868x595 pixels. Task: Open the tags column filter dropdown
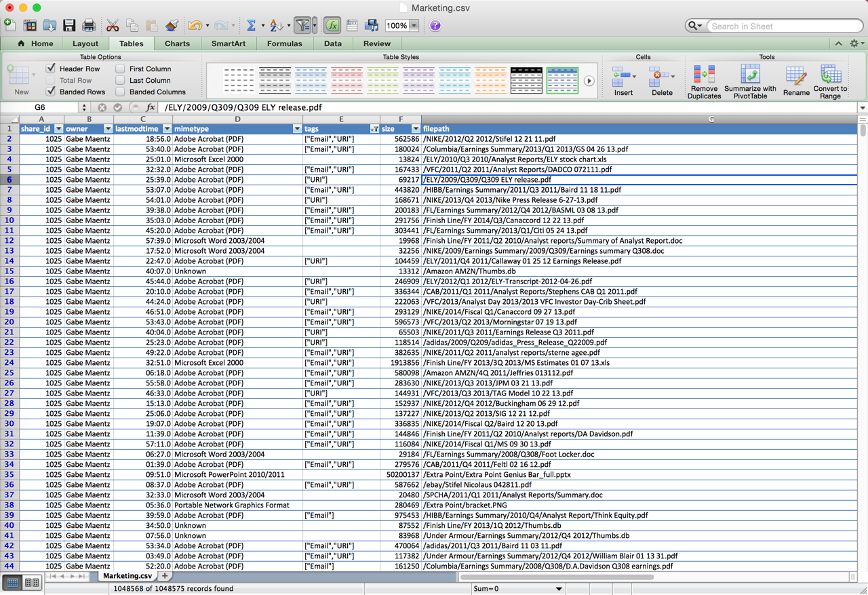coord(374,129)
